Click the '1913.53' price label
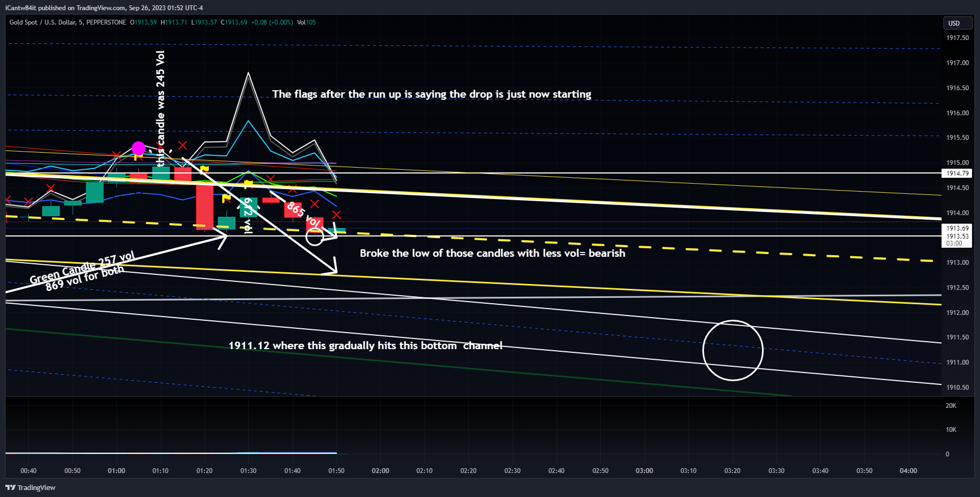 957,236
